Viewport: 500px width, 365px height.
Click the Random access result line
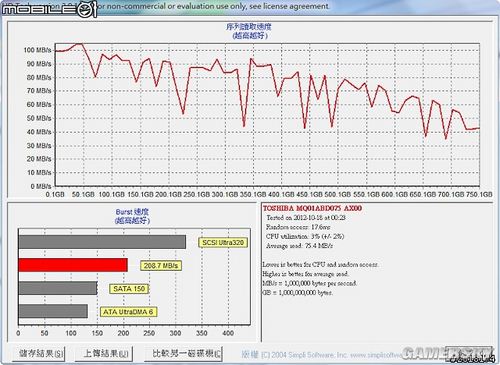(x=298, y=227)
